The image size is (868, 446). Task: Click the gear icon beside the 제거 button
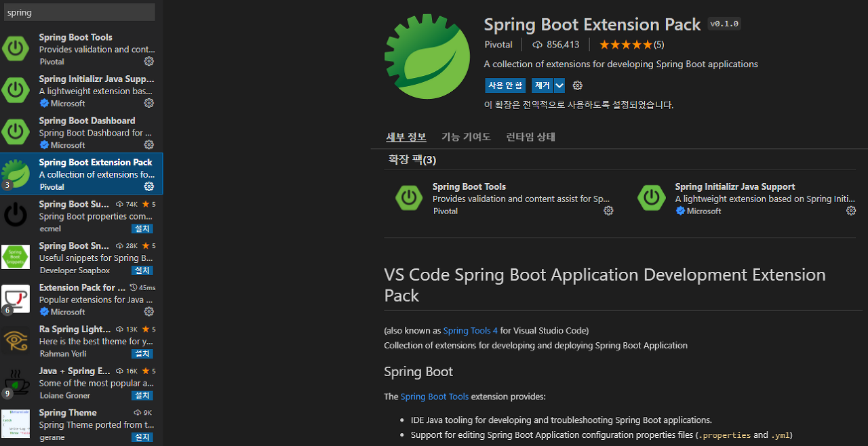point(578,85)
